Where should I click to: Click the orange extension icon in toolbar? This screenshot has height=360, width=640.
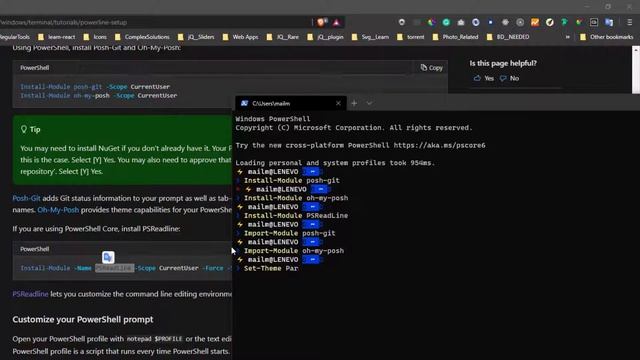pos(535,22)
